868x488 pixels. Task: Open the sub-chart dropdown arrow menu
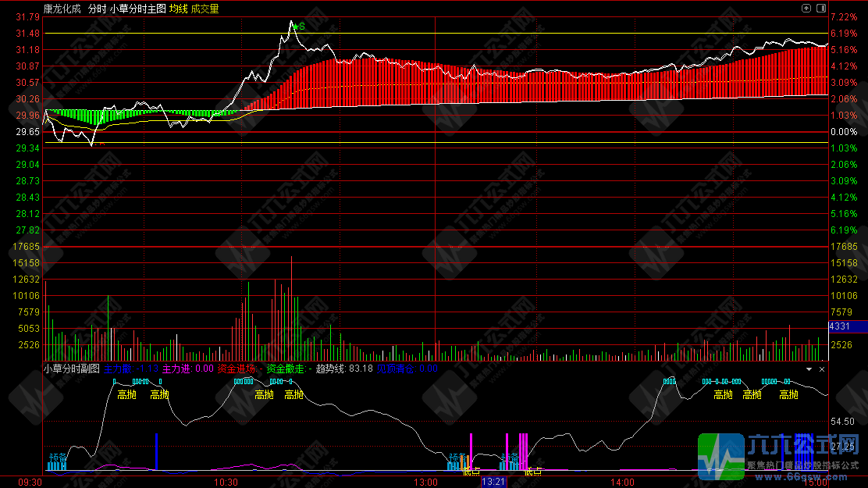click(x=809, y=369)
